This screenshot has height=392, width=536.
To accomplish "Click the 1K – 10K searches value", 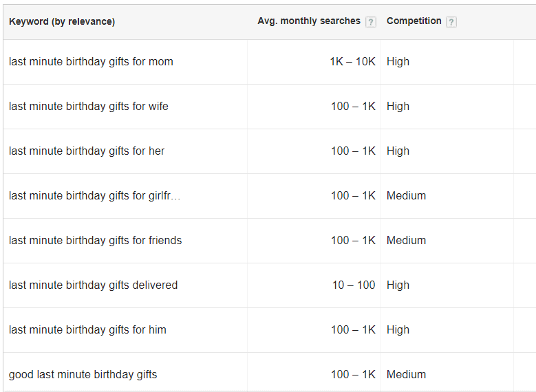I will tap(352, 61).
